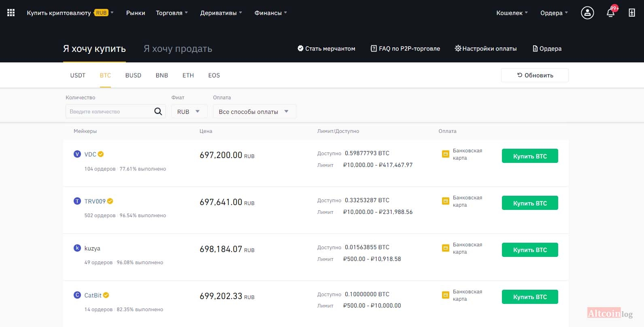This screenshot has height=327, width=644.
Task: Click 'Купить BTC' for VDC offer
Action: [530, 156]
